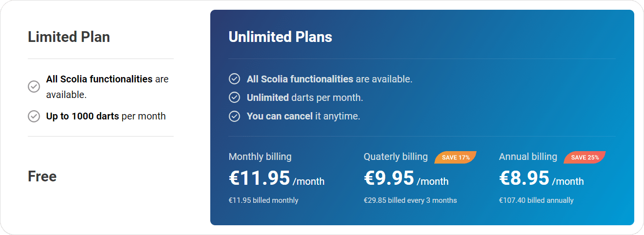Screen dimensions: 644x235
Task: Click the orange SAVE 17% badge
Action: click(x=456, y=157)
